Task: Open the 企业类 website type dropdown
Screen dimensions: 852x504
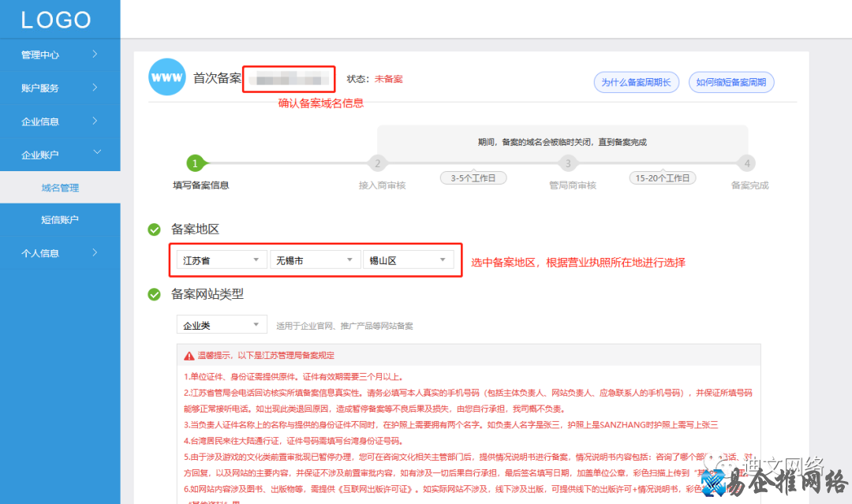Action: pyautogui.click(x=222, y=323)
